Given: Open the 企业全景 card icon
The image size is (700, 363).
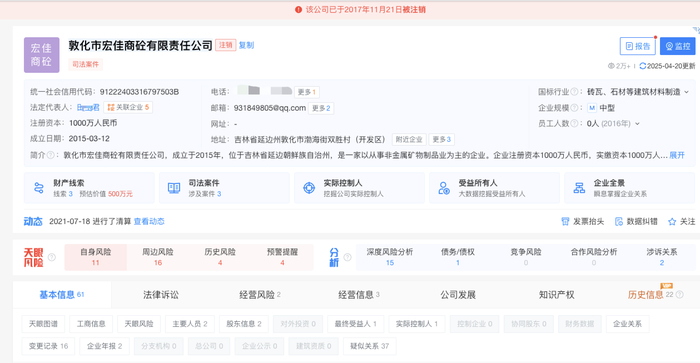Looking at the screenshot, I should click(579, 188).
